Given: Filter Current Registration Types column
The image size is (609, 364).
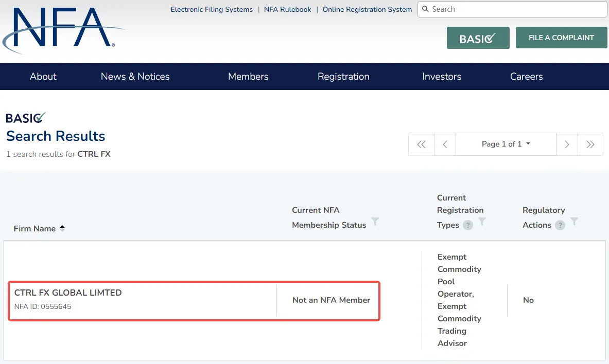Looking at the screenshot, I should (x=482, y=222).
